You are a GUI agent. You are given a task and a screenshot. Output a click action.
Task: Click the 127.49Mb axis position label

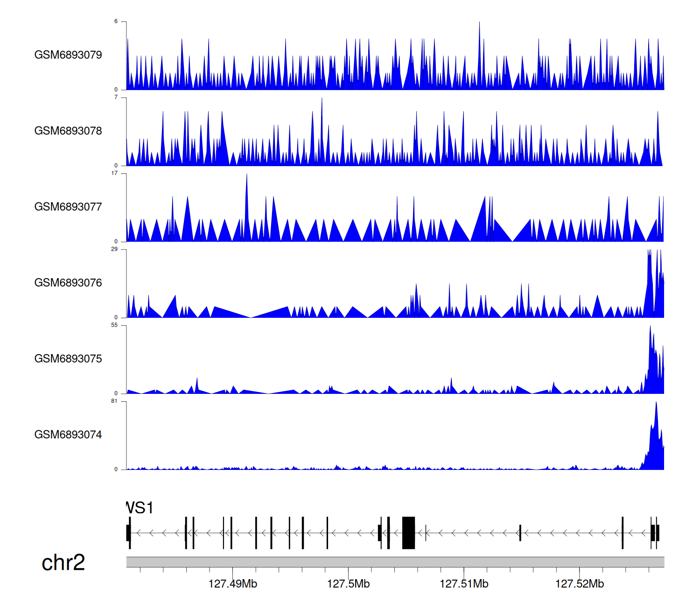(232, 584)
